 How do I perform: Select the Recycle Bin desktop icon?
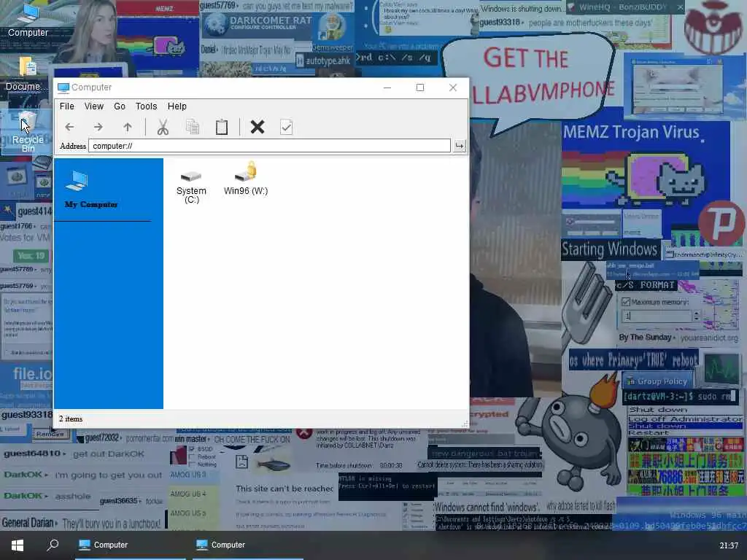pos(28,133)
